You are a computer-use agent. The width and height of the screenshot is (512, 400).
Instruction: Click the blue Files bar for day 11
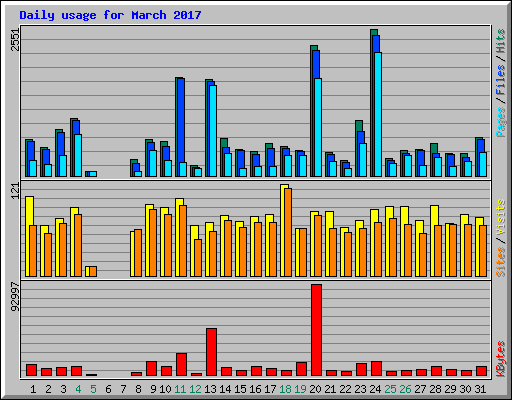tap(181, 120)
